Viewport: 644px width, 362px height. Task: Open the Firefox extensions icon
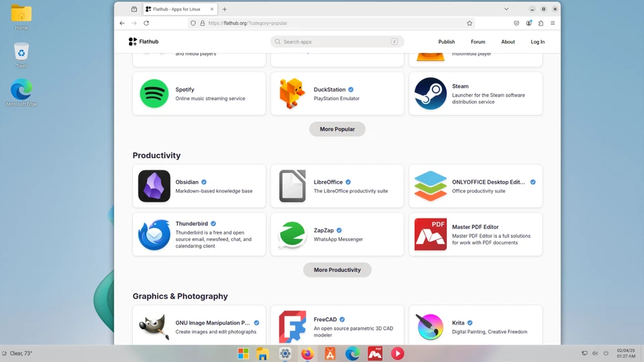coord(541,23)
